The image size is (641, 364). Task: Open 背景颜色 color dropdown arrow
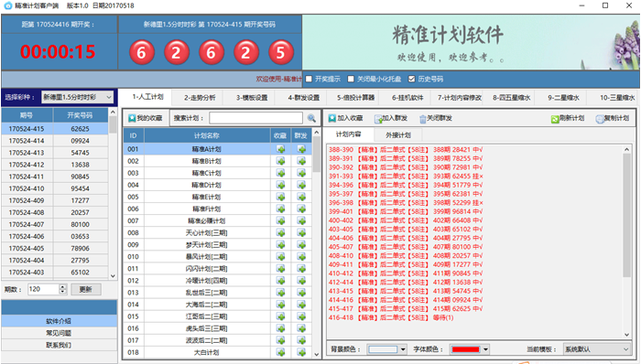pyautogui.click(x=403, y=349)
